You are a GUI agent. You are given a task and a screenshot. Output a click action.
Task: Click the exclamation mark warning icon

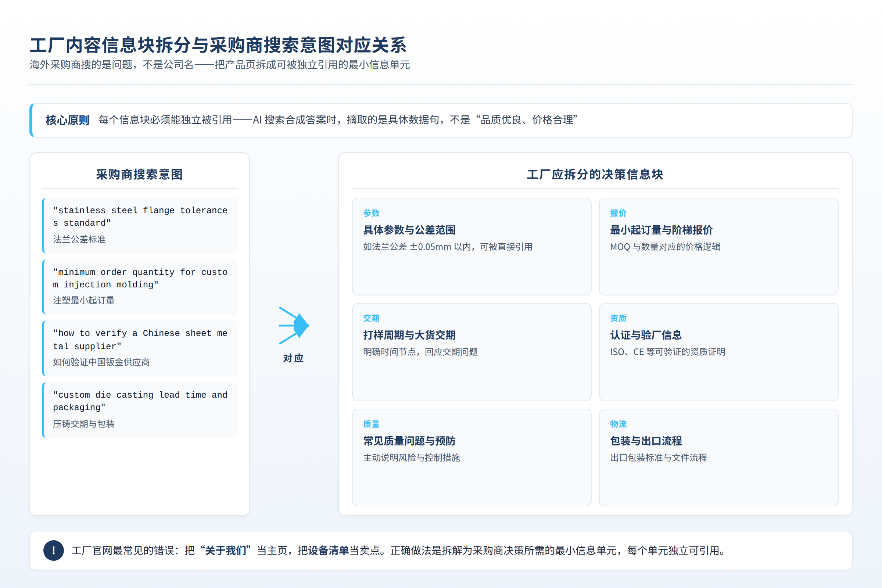point(54,551)
